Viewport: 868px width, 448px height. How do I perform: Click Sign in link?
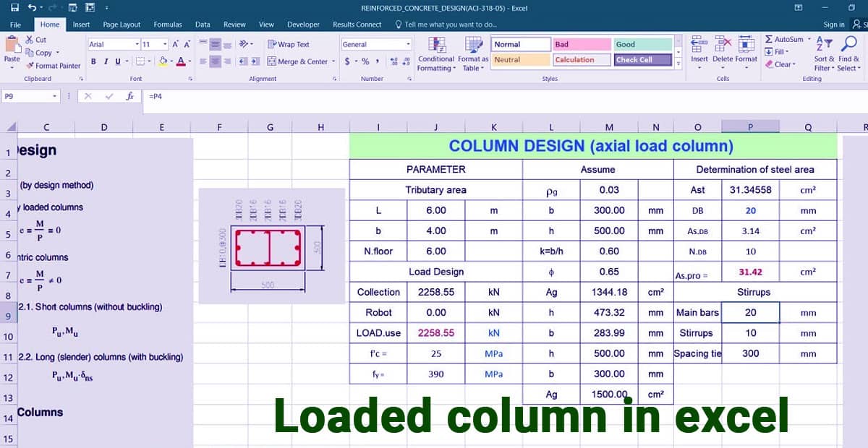coord(833,25)
